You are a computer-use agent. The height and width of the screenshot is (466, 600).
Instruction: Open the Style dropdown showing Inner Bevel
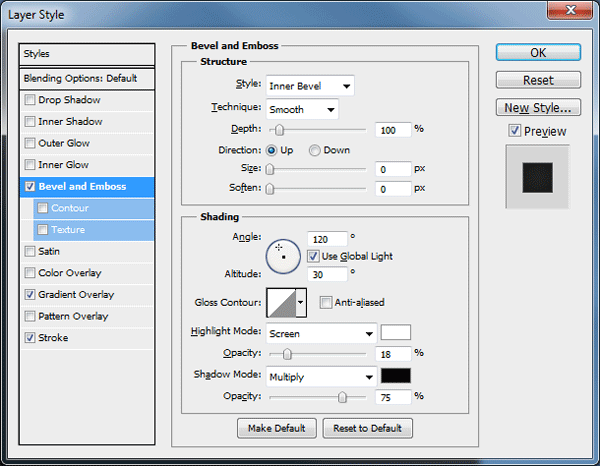(310, 86)
